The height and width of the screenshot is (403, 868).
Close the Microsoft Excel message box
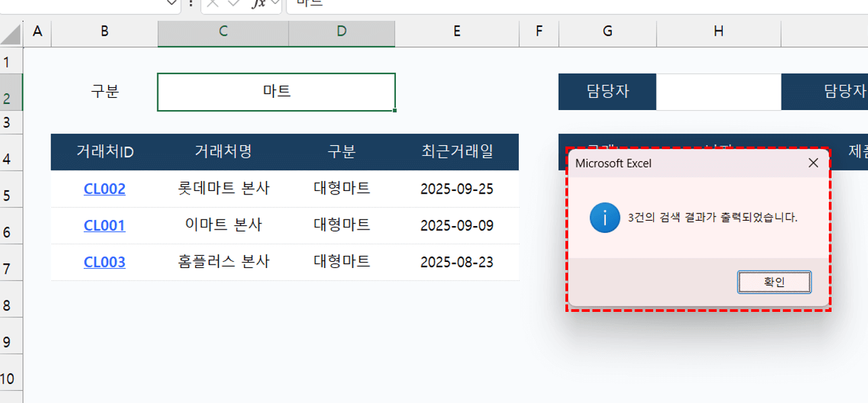(x=812, y=163)
